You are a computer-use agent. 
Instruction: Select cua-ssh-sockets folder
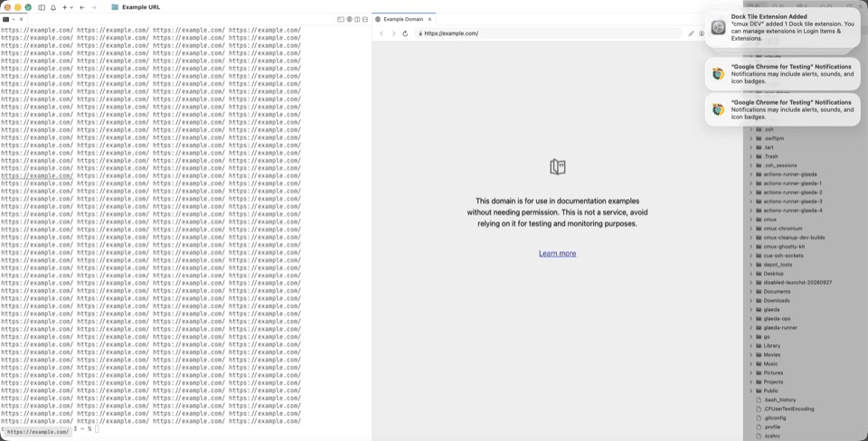point(783,256)
